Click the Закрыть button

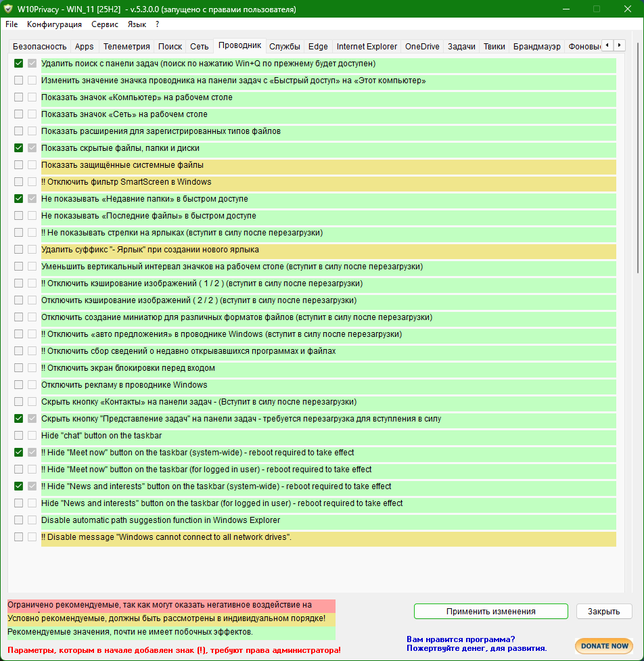point(603,611)
